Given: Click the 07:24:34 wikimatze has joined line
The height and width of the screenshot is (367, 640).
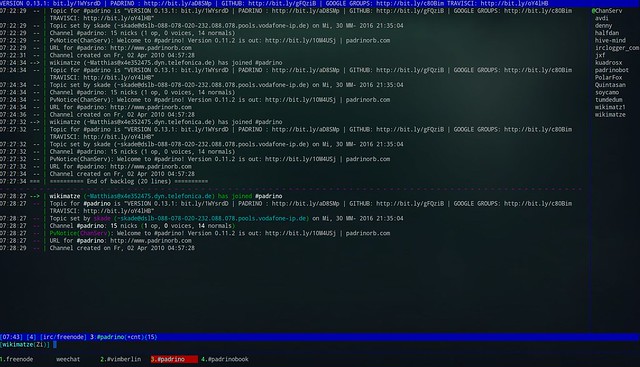Looking at the screenshot, I should tap(166, 63).
